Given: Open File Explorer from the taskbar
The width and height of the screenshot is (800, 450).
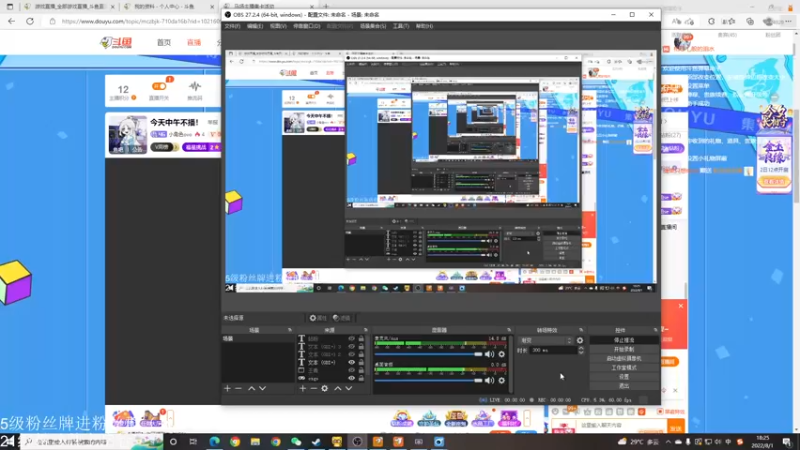Looking at the screenshot, I should [x=255, y=442].
